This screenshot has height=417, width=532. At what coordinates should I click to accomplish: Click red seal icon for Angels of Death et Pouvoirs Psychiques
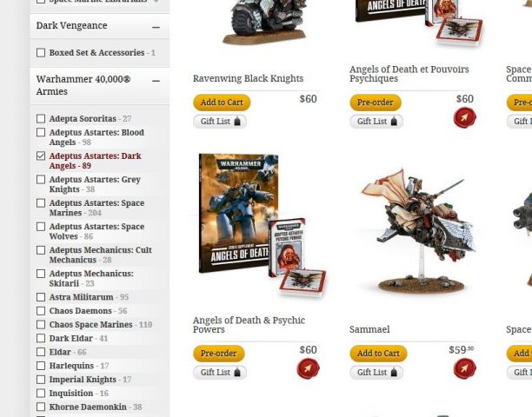pyautogui.click(x=464, y=117)
